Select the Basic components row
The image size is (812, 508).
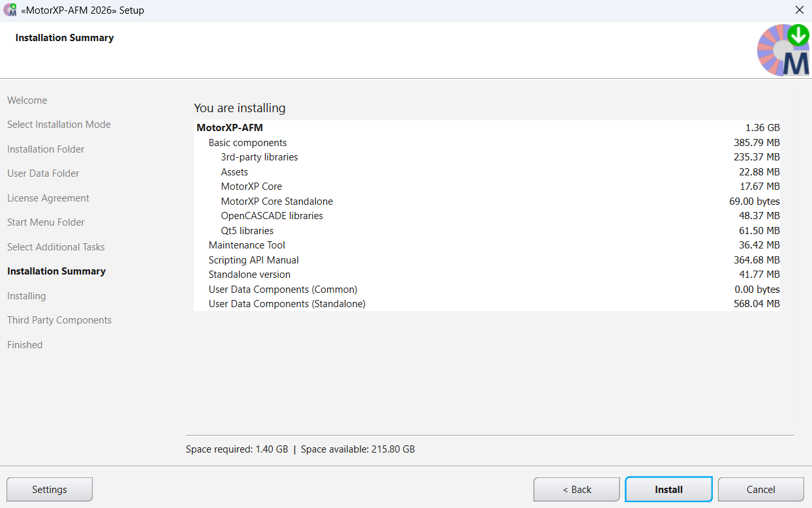(247, 143)
